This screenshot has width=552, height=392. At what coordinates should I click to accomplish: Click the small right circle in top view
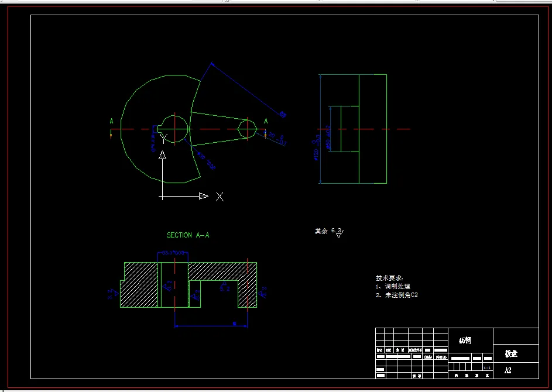[x=247, y=129]
